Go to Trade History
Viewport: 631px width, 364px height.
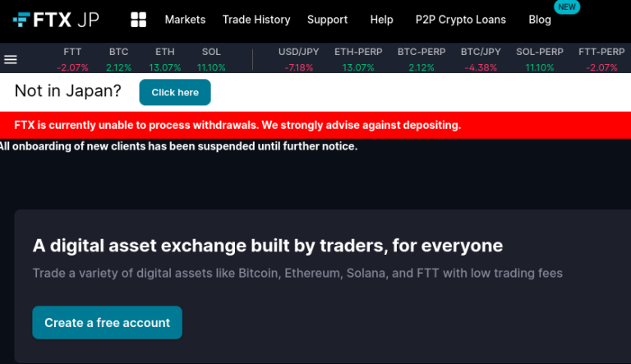point(256,20)
